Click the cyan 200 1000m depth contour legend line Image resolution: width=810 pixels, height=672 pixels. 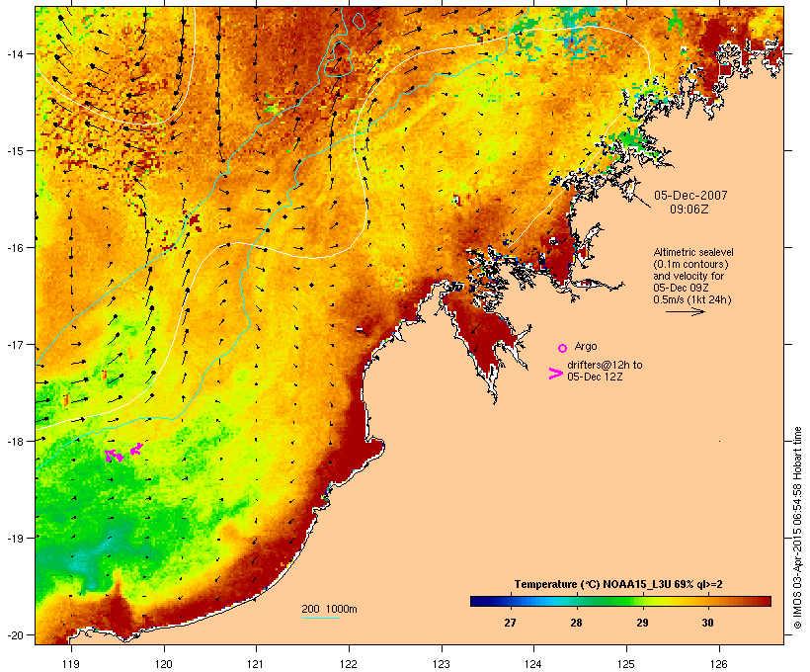(320, 618)
